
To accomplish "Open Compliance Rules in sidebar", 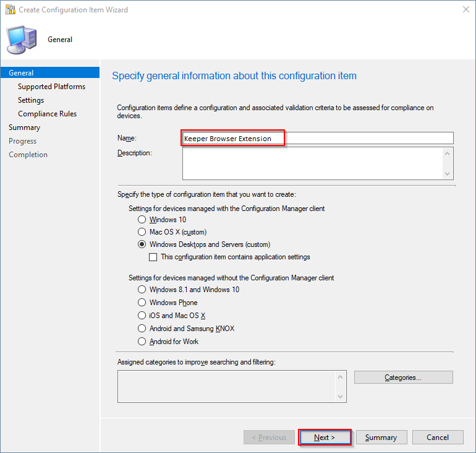I will click(x=47, y=114).
